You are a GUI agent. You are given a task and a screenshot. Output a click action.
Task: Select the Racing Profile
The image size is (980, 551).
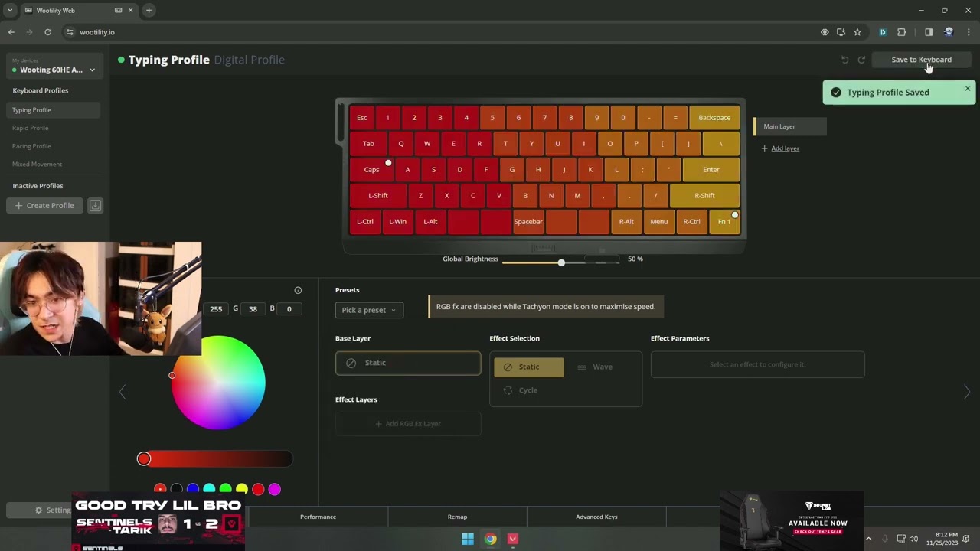[31, 146]
